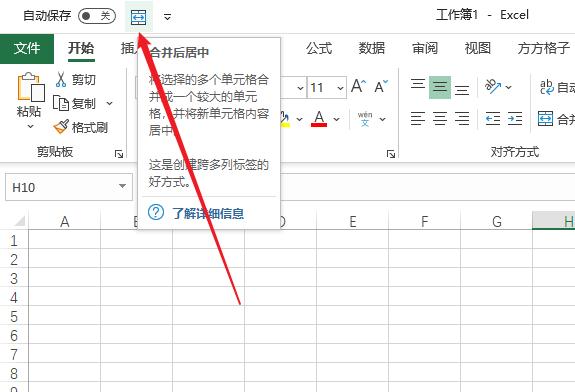Select column A header
This screenshot has width=575, height=392.
[x=65, y=221]
